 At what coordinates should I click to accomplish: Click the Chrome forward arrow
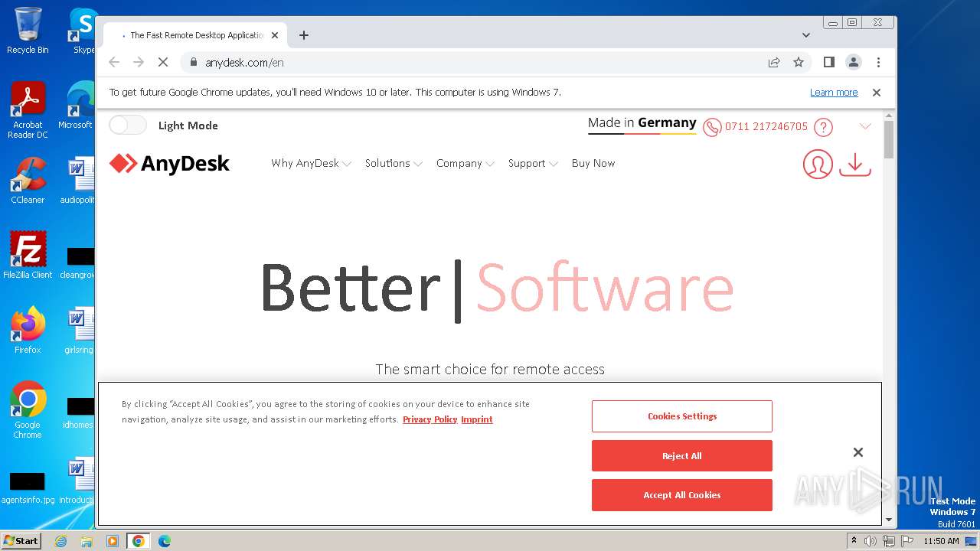pyautogui.click(x=139, y=62)
